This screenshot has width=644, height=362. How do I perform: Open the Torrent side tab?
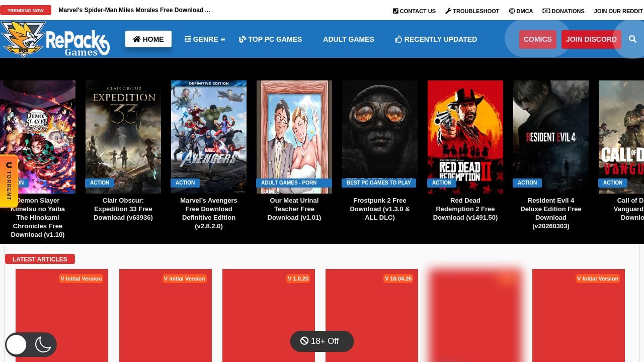pos(9,181)
